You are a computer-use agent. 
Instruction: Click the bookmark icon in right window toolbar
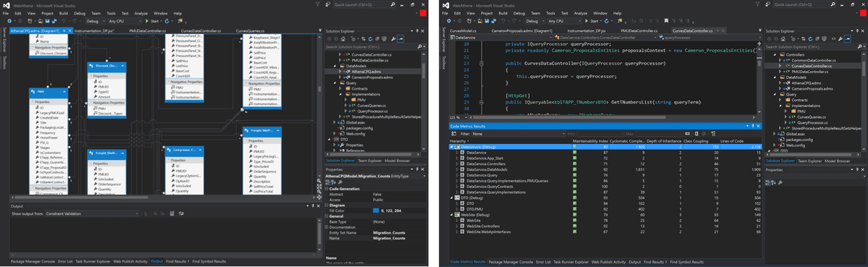pos(665,21)
